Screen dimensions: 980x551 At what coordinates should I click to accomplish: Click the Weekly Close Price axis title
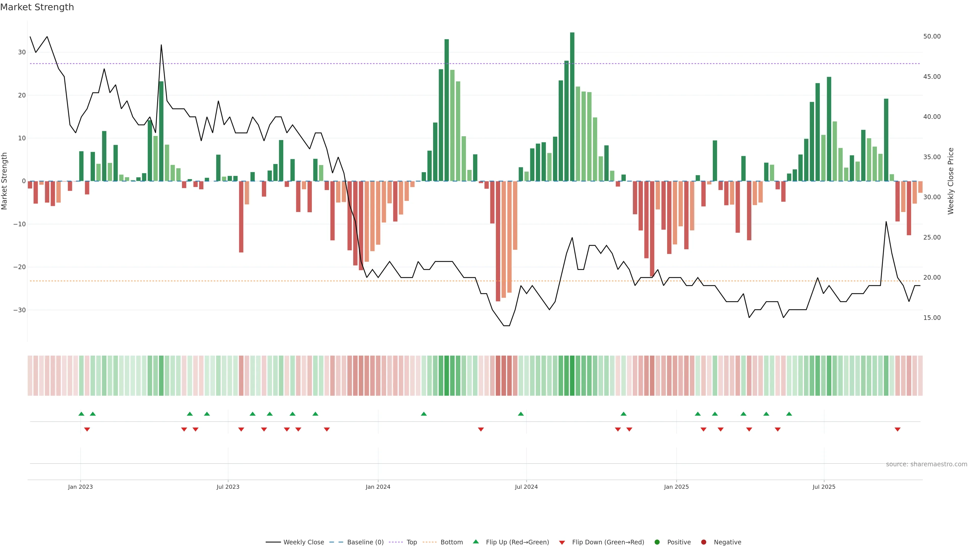coord(951,181)
